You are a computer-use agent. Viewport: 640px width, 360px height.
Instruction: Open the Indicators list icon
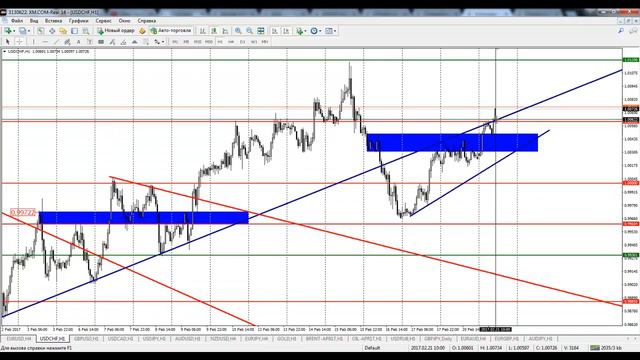pyautogui.click(x=300, y=31)
